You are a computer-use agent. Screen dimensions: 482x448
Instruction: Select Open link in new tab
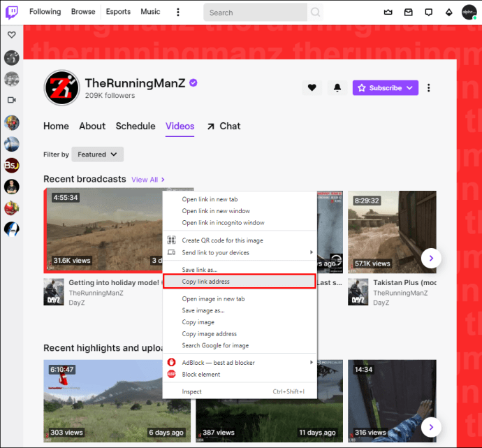point(240,199)
